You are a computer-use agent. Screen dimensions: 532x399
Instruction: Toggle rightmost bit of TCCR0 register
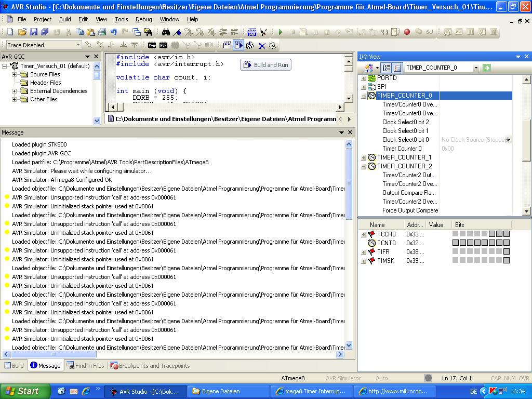507,234
